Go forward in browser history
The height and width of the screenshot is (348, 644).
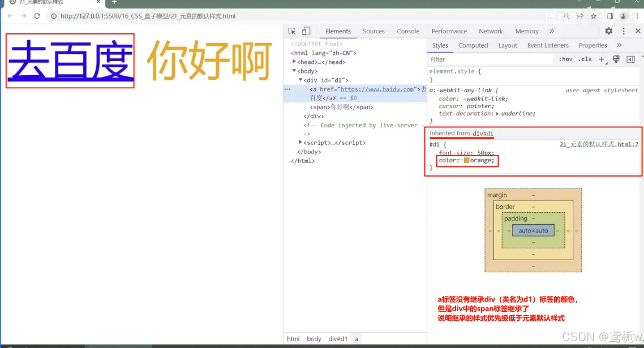[23, 16]
